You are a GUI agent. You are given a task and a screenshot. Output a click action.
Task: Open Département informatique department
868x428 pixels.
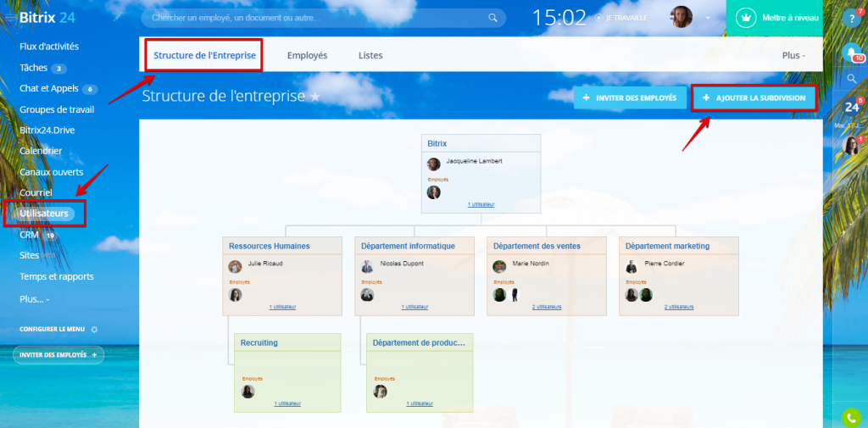pyautogui.click(x=408, y=246)
